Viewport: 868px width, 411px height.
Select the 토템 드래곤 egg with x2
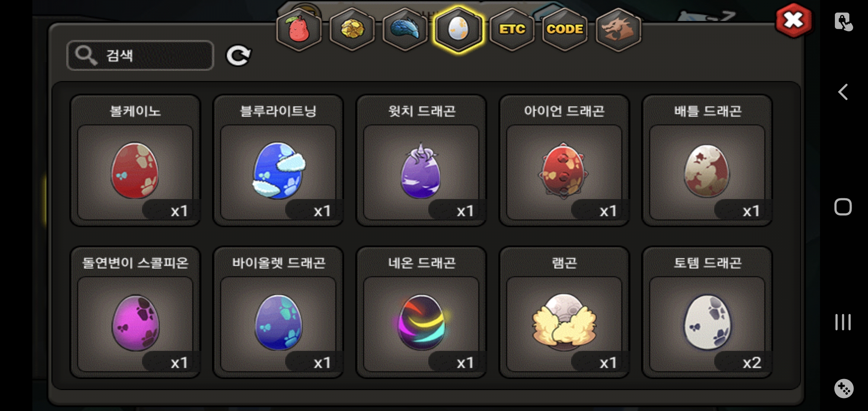pyautogui.click(x=707, y=312)
